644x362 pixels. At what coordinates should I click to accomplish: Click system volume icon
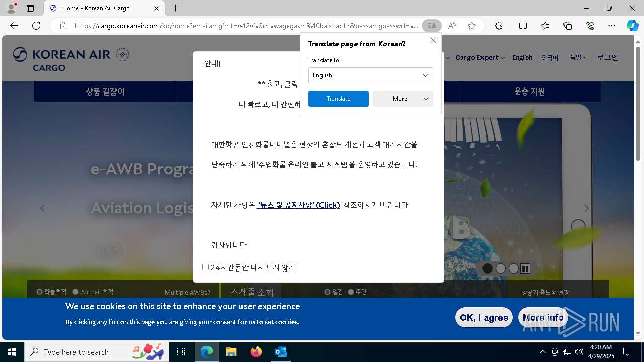(x=579, y=352)
